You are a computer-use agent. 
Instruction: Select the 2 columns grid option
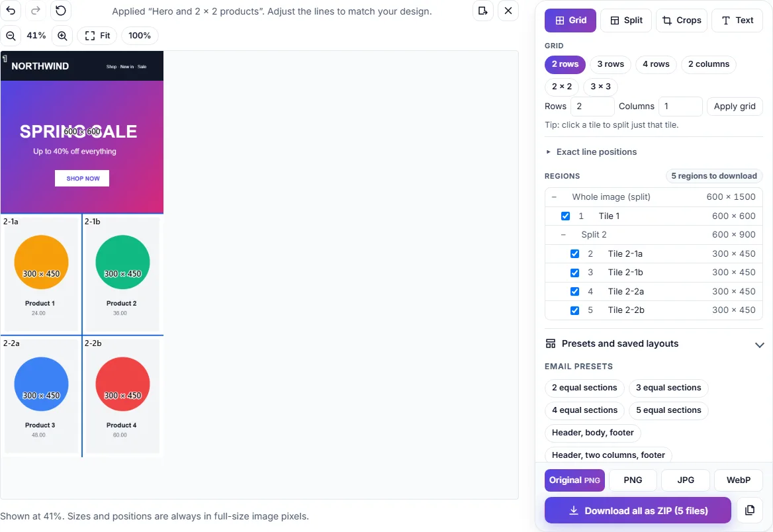click(x=708, y=64)
